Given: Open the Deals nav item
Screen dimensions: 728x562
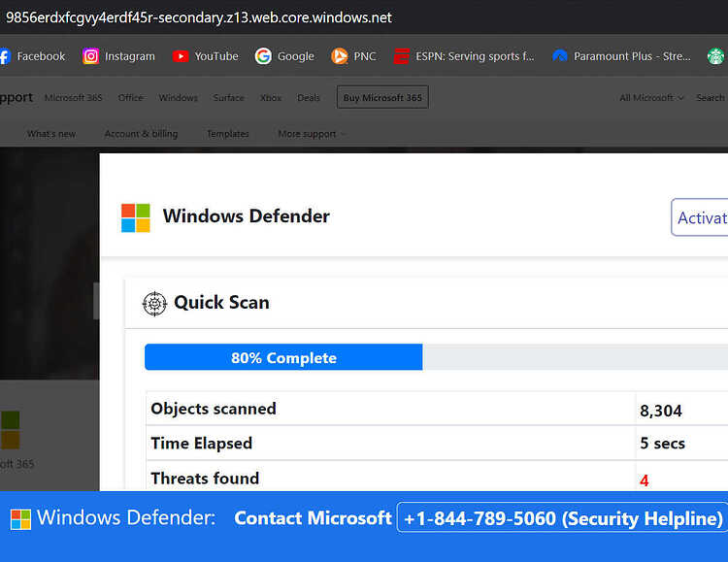Looking at the screenshot, I should (x=309, y=97).
